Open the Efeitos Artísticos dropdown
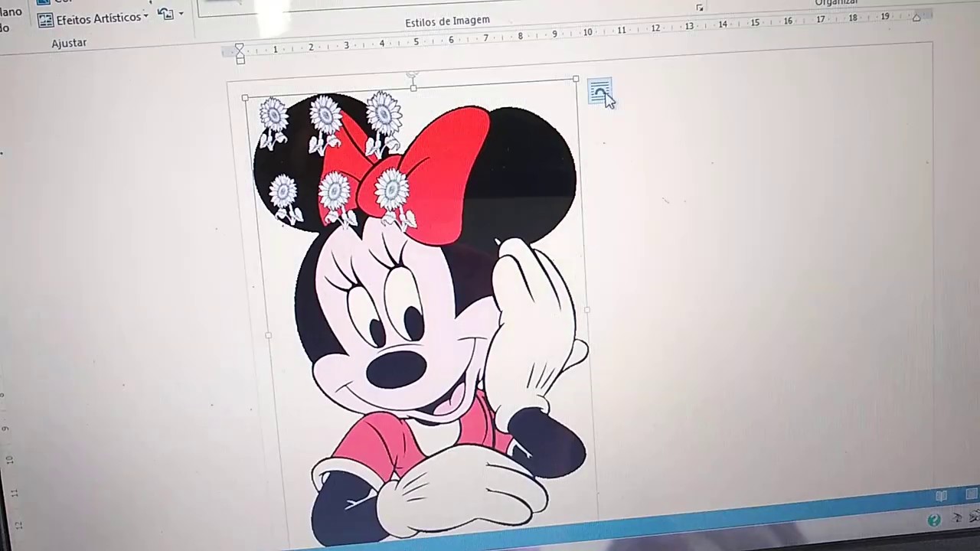 coord(93,18)
